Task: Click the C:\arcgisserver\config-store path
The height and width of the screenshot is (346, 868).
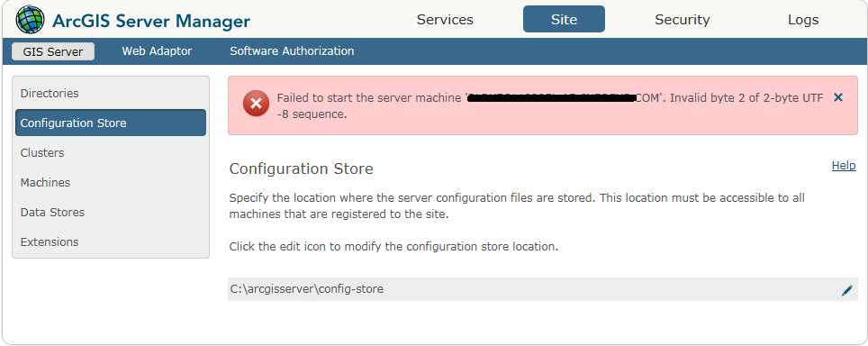Action: pyautogui.click(x=306, y=289)
